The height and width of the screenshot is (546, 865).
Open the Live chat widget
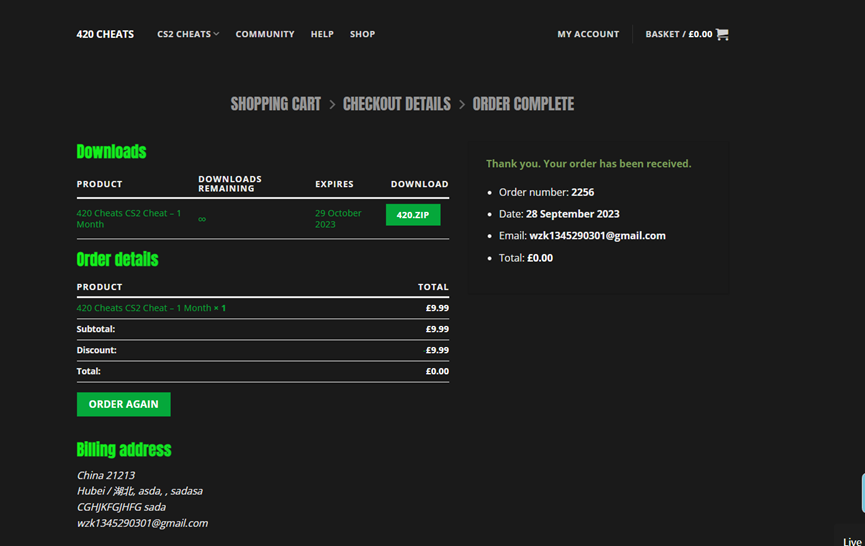(852, 541)
